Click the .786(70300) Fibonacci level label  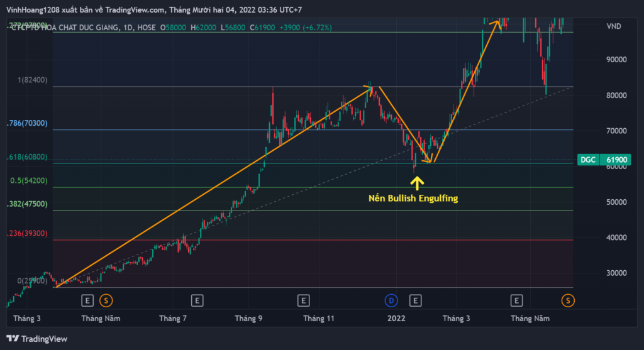pyautogui.click(x=27, y=123)
